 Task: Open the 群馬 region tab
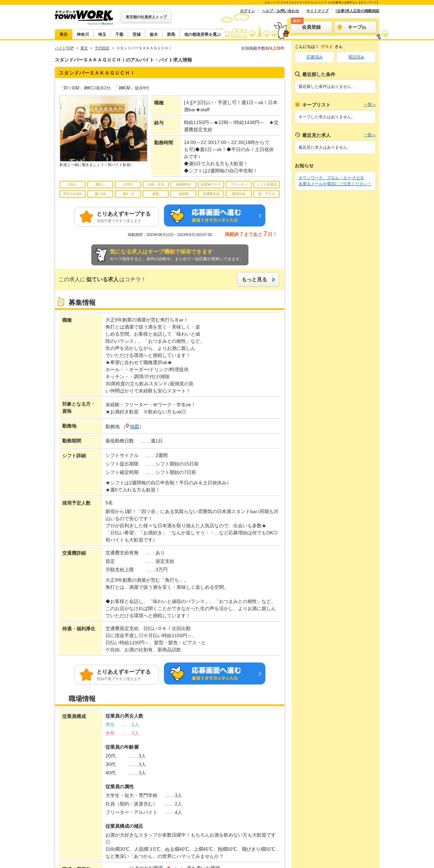coord(171,34)
